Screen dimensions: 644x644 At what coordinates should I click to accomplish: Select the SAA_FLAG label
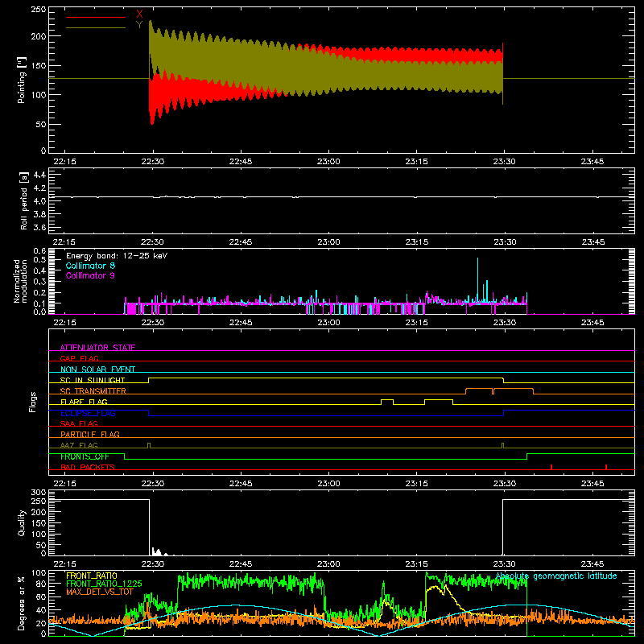pos(79,423)
